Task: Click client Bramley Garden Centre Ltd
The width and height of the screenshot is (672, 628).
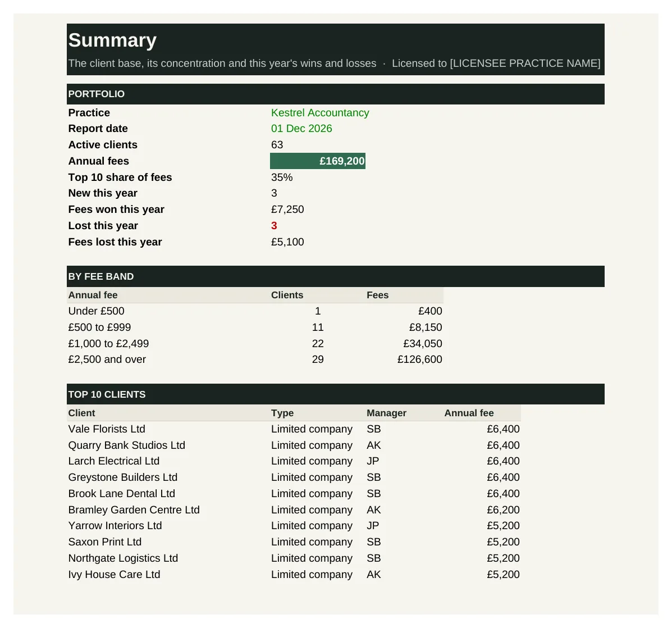Action: pyautogui.click(x=134, y=510)
